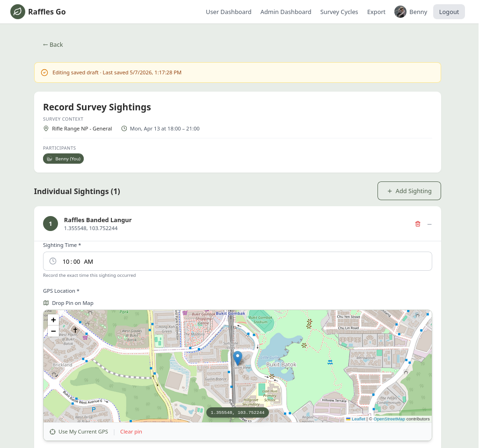Click the Individual Sightings (1) heading
The image size is (479, 448).
(x=77, y=191)
